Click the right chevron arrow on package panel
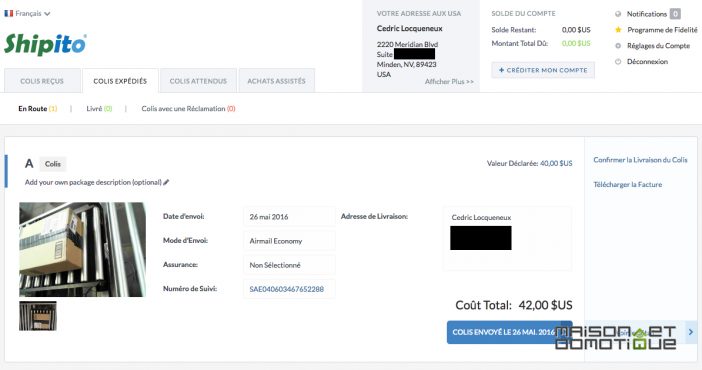The height and width of the screenshot is (370, 702). pos(691,332)
